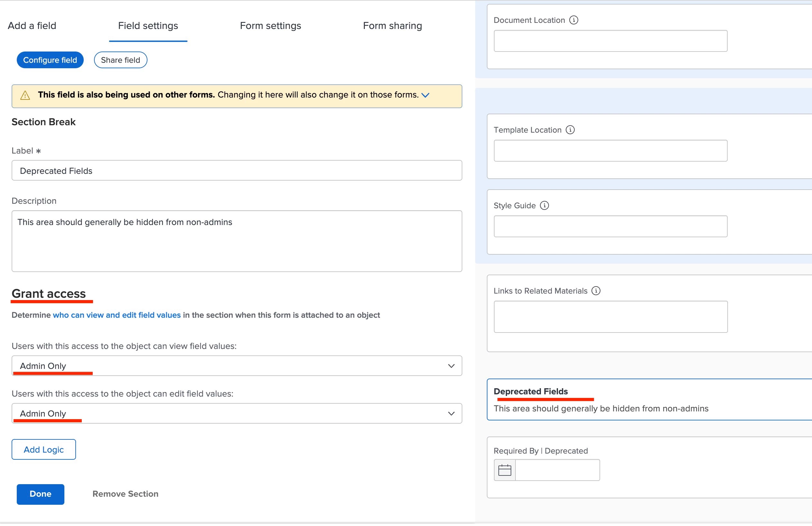812x526 pixels.
Task: Click the Description text area
Action: click(x=237, y=241)
